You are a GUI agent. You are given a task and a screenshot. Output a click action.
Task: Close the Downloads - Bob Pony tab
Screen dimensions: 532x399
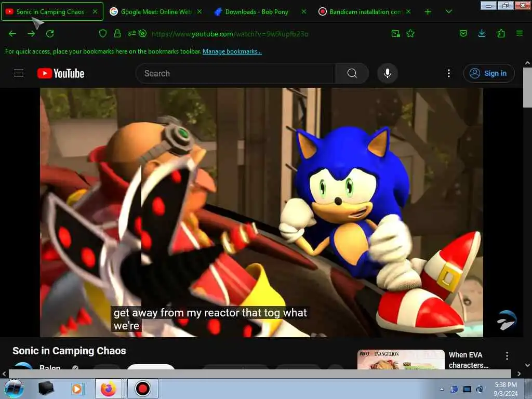click(x=304, y=11)
